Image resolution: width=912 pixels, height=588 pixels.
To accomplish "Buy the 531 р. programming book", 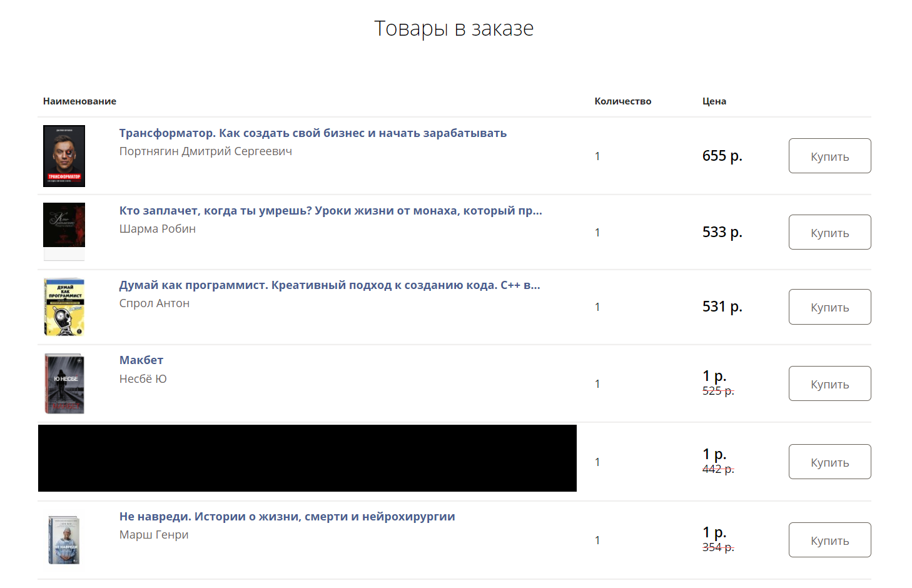I will tap(829, 307).
